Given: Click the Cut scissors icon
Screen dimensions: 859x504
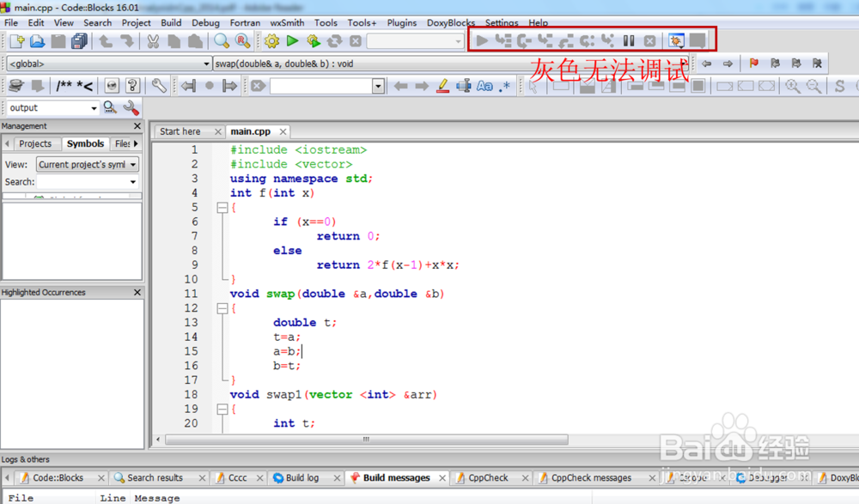Looking at the screenshot, I should [153, 41].
